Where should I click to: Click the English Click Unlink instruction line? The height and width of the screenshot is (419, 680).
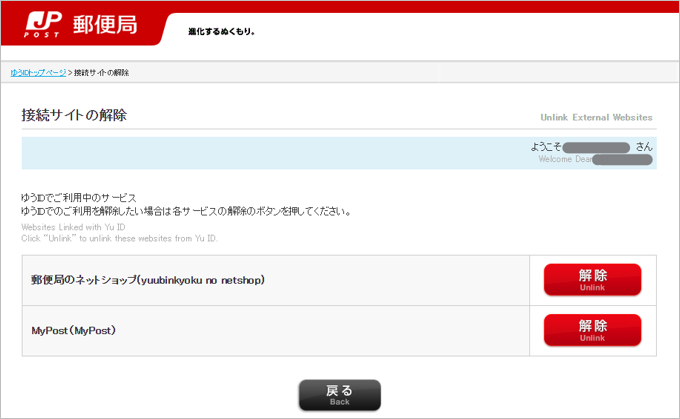120,238
